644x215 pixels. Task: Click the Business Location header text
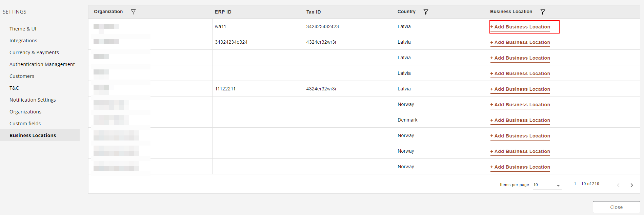click(511, 12)
